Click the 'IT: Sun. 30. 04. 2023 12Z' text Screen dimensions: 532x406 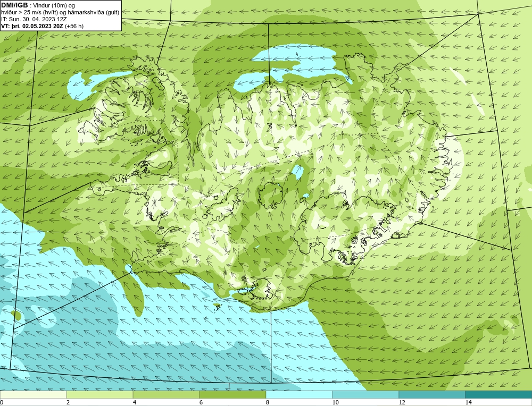click(34, 19)
